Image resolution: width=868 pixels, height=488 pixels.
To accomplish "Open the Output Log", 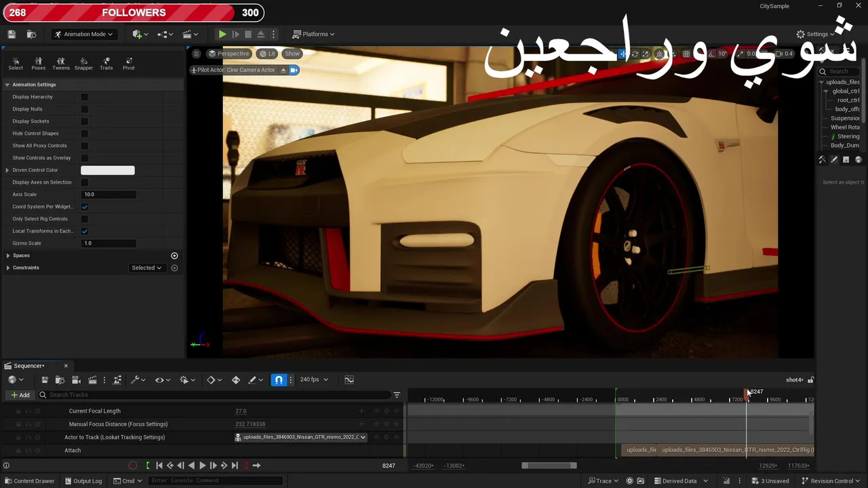I will click(83, 481).
